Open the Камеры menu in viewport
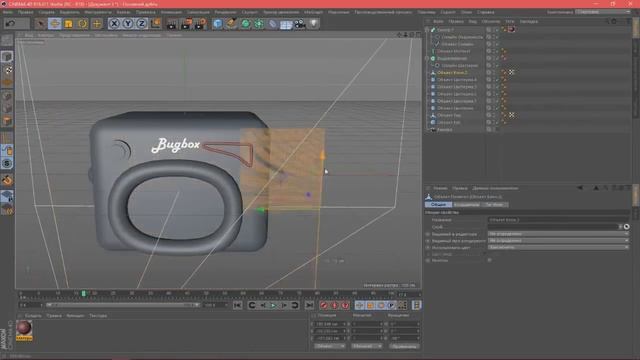 (46, 35)
